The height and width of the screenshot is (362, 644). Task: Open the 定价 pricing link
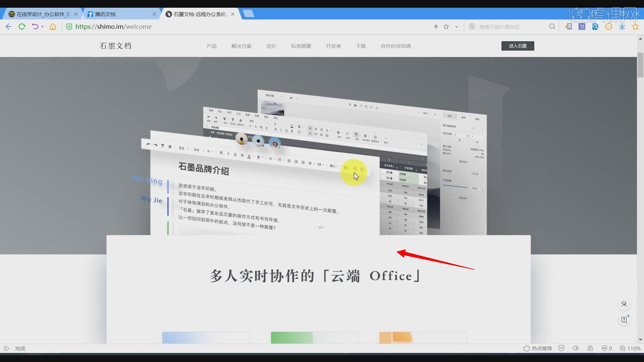pyautogui.click(x=271, y=46)
